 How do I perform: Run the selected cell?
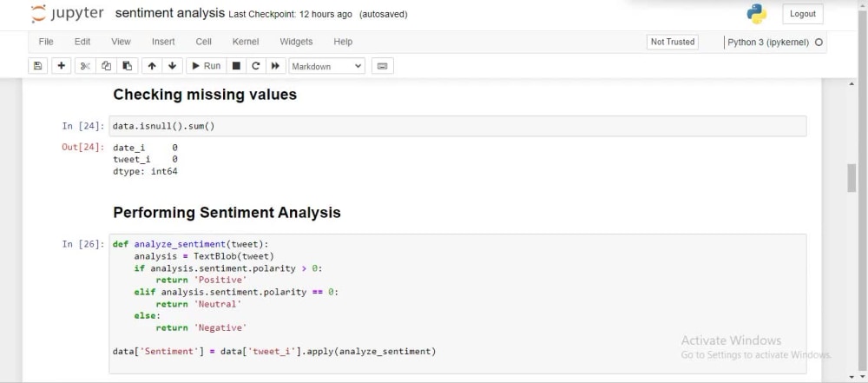[x=206, y=66]
